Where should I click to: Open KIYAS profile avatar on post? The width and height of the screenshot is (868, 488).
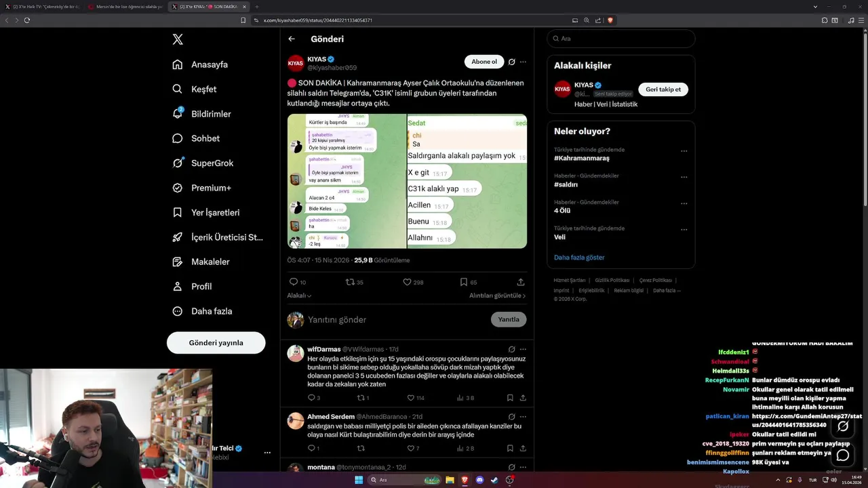(x=296, y=63)
